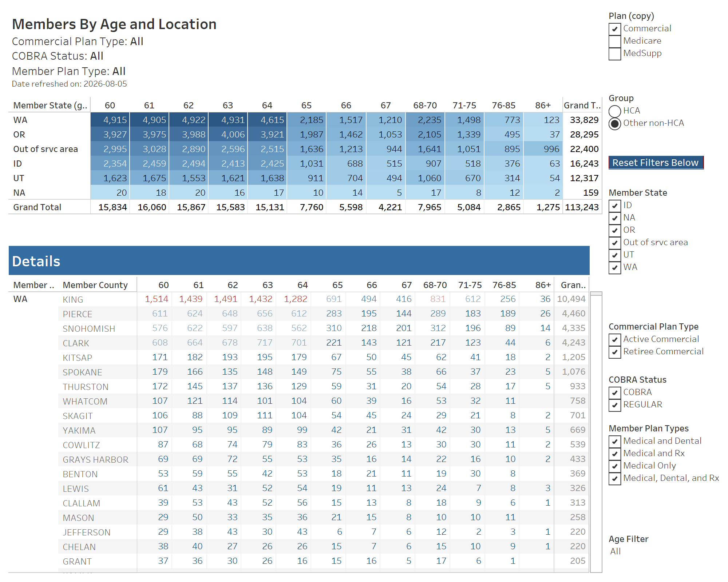The height and width of the screenshot is (582, 728).
Task: Select the HCA group radio button
Action: click(x=615, y=111)
